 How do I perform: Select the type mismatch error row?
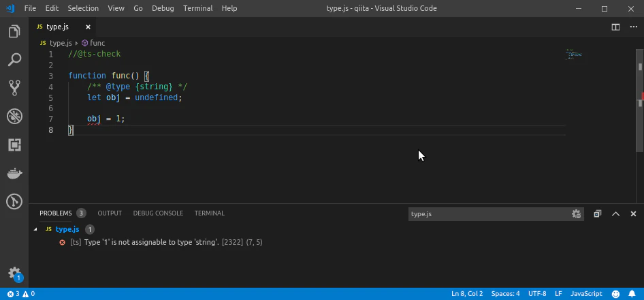tap(336, 243)
